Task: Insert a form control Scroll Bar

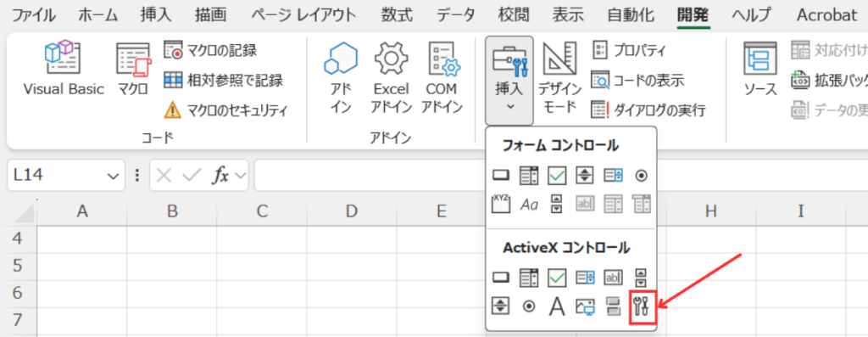Action: [557, 204]
